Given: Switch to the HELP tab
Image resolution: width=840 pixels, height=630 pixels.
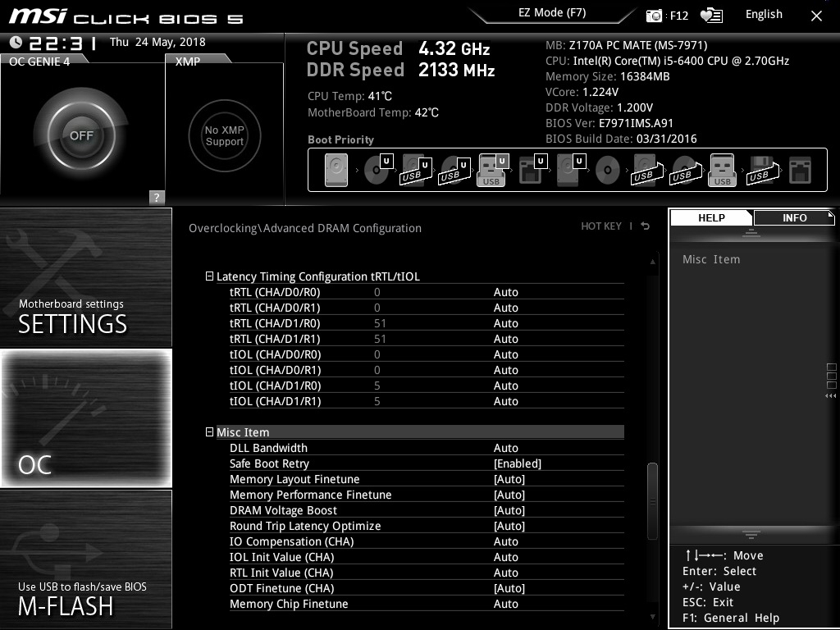Looking at the screenshot, I should 711,217.
